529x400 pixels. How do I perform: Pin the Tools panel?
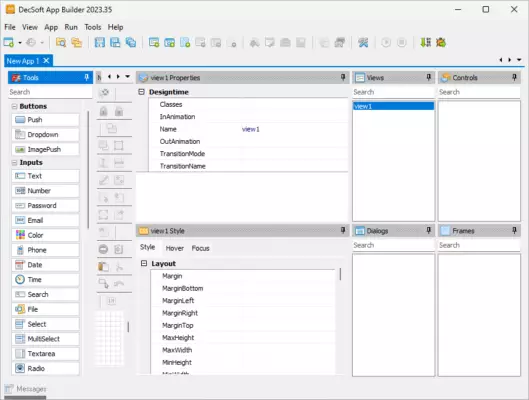click(x=87, y=78)
